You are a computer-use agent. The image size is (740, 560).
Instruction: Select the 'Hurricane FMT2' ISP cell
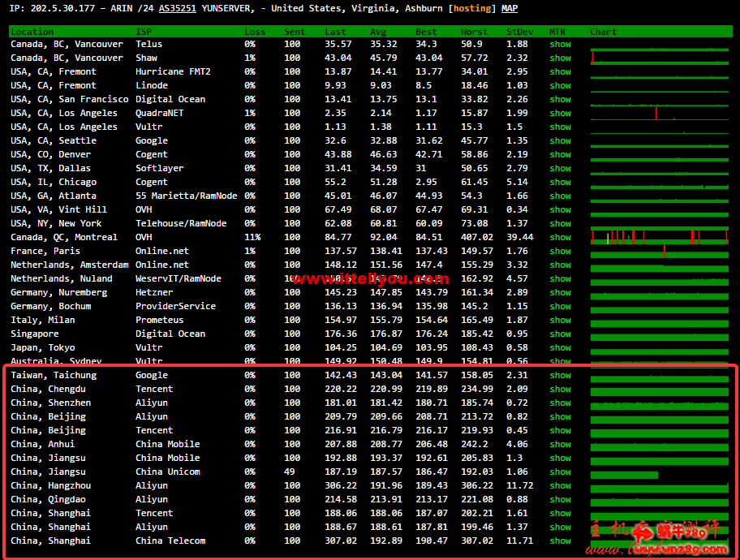173,71
